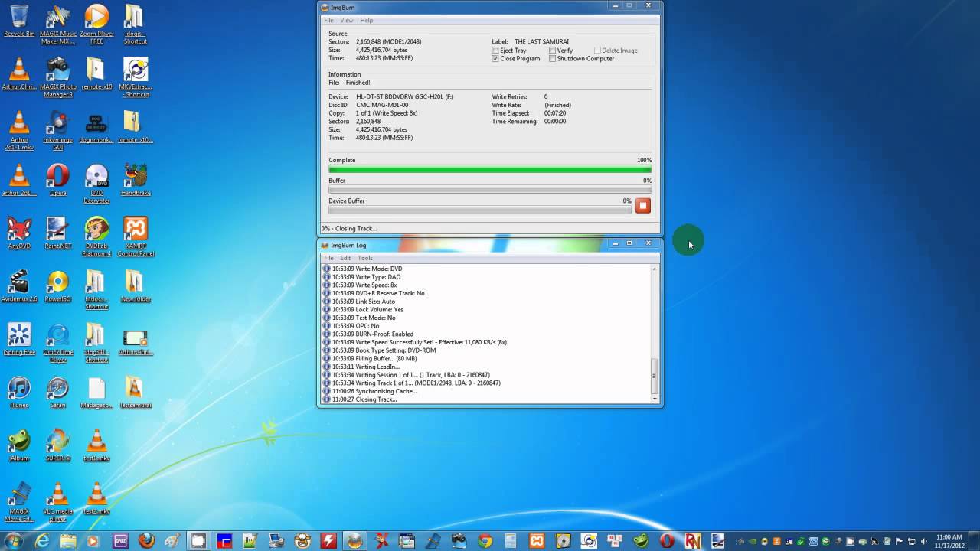The width and height of the screenshot is (980, 551).
Task: Select log line '11:00:27 Closing Track...'
Action: (x=364, y=399)
